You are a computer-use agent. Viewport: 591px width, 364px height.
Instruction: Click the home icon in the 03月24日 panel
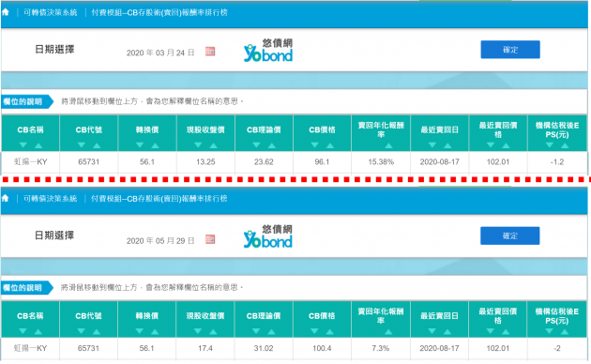pyautogui.click(x=6, y=12)
